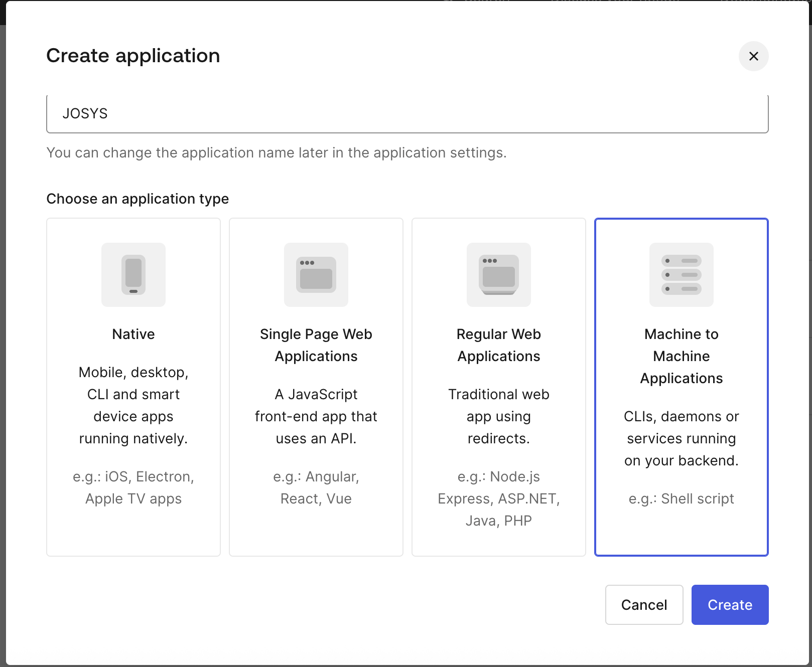This screenshot has height=667, width=812.
Task: Choose Single Page Web Applications title
Action: (316, 345)
